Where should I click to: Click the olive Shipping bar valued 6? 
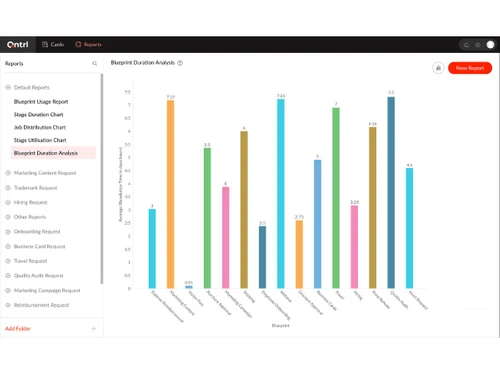(x=244, y=210)
